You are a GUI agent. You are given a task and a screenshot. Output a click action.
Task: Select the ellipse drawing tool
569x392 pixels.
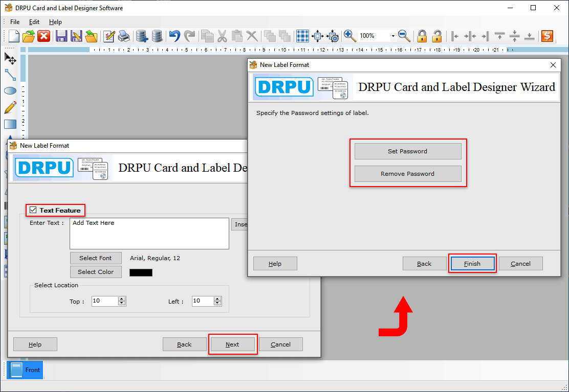pos(10,91)
